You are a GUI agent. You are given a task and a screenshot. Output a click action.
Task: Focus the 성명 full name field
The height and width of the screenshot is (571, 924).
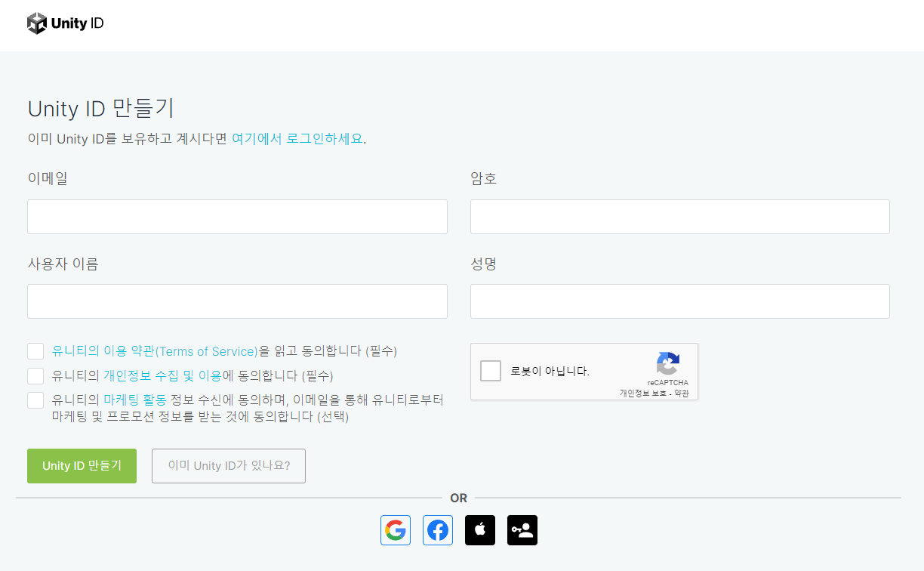click(x=680, y=301)
